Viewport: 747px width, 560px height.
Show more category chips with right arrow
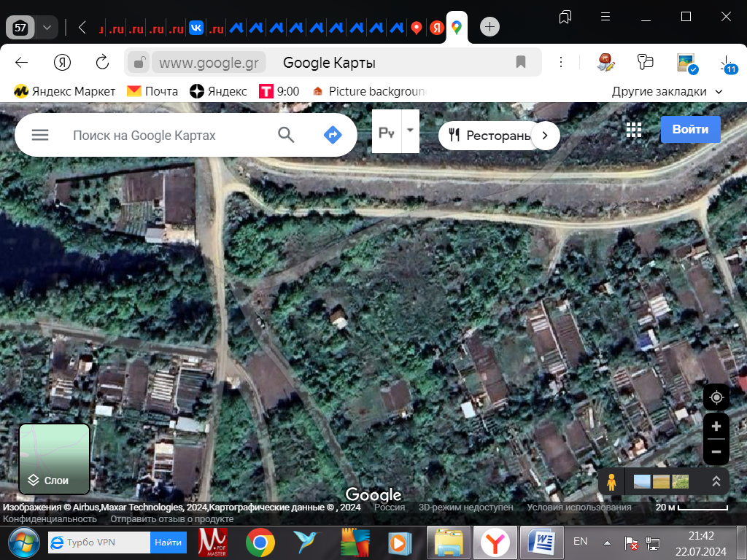545,136
